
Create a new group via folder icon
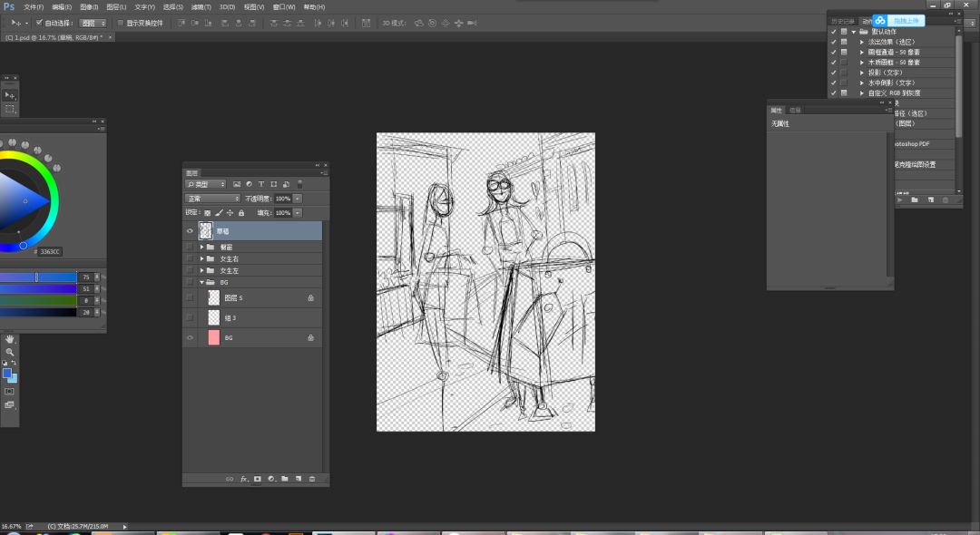[x=284, y=478]
